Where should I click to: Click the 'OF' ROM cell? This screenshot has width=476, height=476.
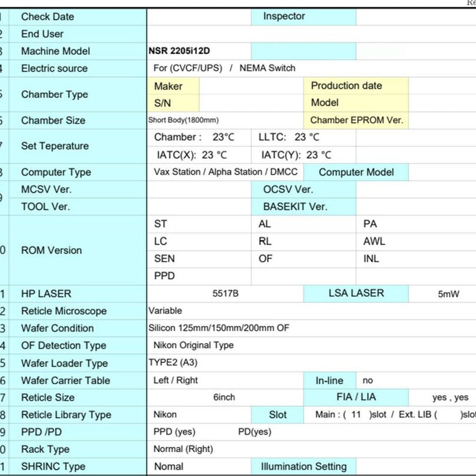pyautogui.click(x=303, y=259)
